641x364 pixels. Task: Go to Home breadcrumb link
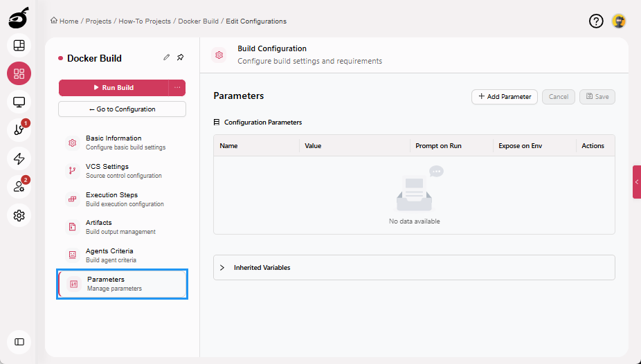pyautogui.click(x=69, y=21)
